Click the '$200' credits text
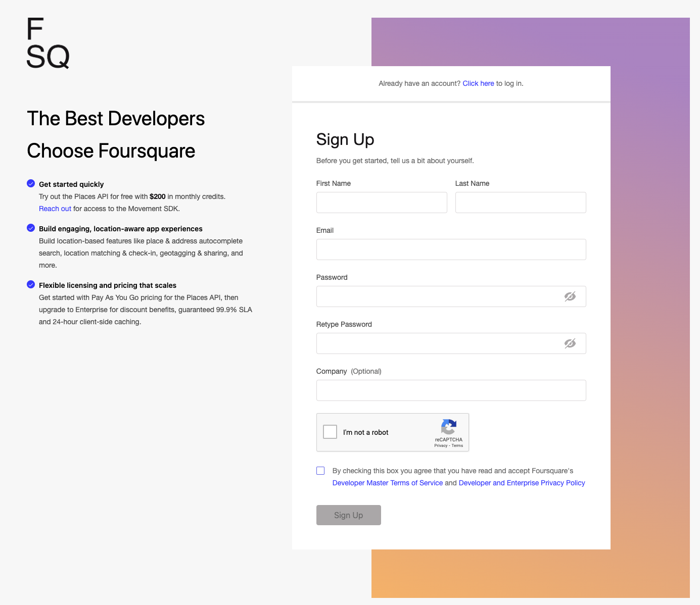 158,196
